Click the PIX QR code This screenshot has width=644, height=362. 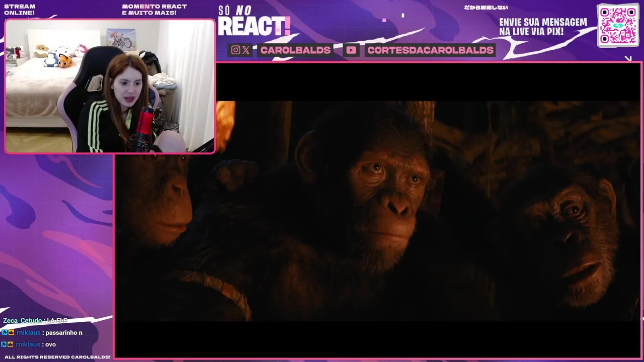(618, 25)
